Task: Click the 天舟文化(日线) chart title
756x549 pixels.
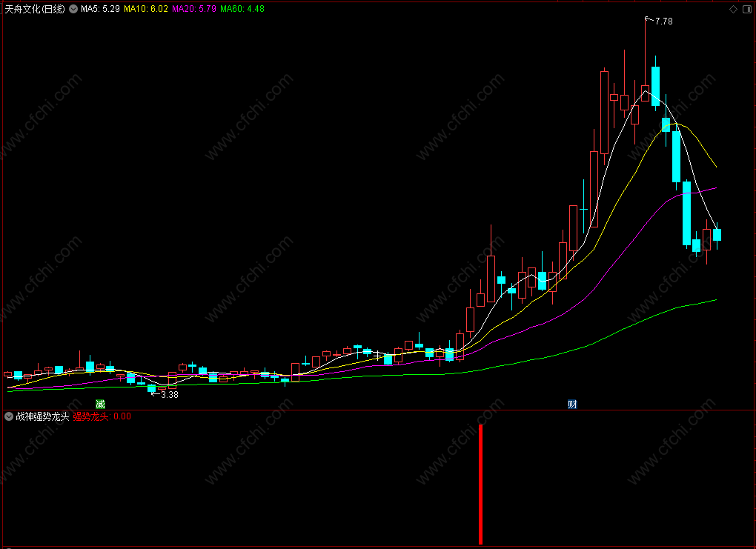Action: (x=35, y=9)
